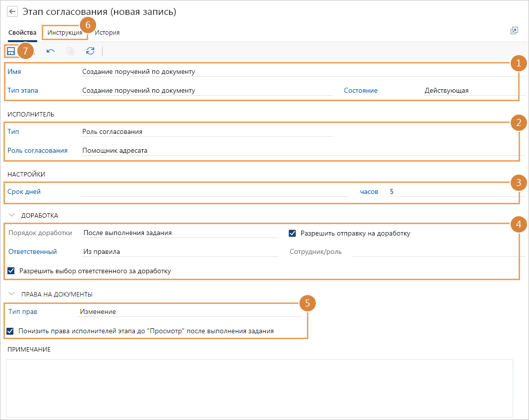The height and width of the screenshot is (420, 529).
Task: Open the 'Тип прав' dropdown showing Изменение
Action: (x=189, y=312)
